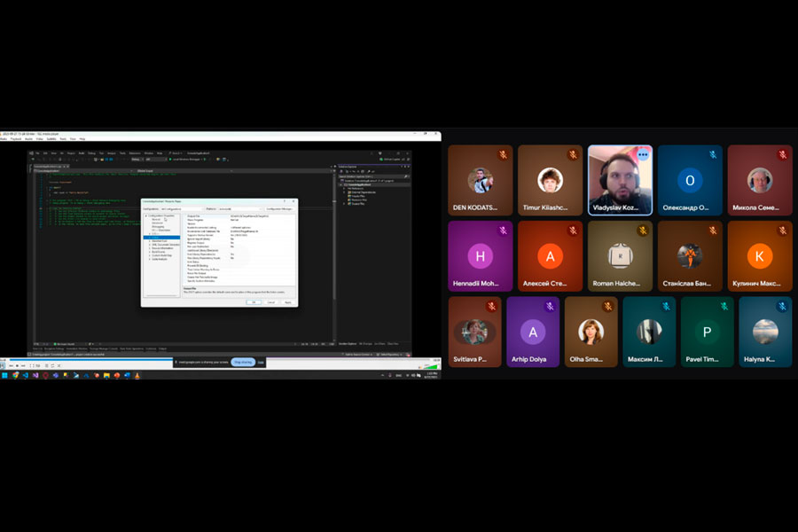Click muted mic icon on Timur Kiiashc... tile
Image resolution: width=798 pixels, height=532 pixels.
573,154
